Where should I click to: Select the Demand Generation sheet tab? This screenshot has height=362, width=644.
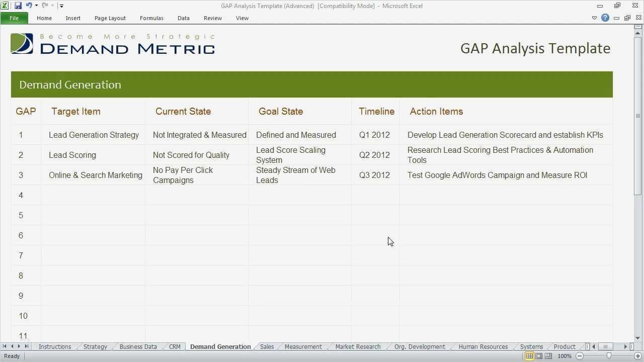pos(220,346)
